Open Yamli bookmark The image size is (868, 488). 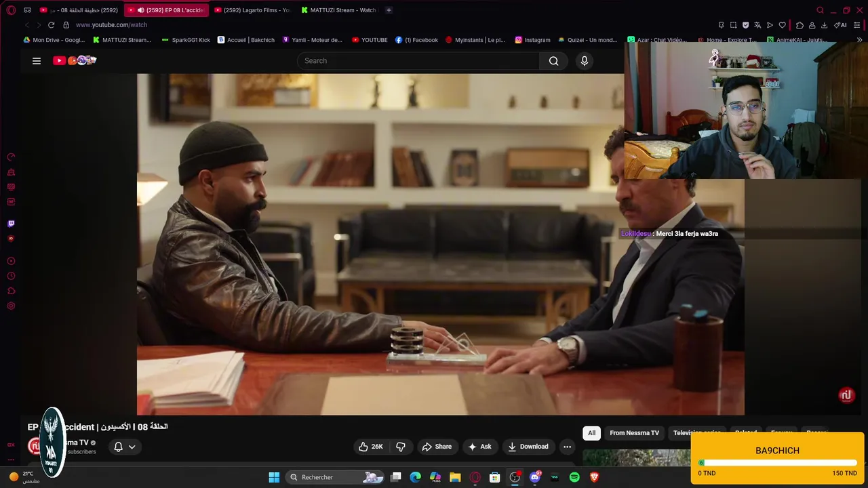pos(312,40)
